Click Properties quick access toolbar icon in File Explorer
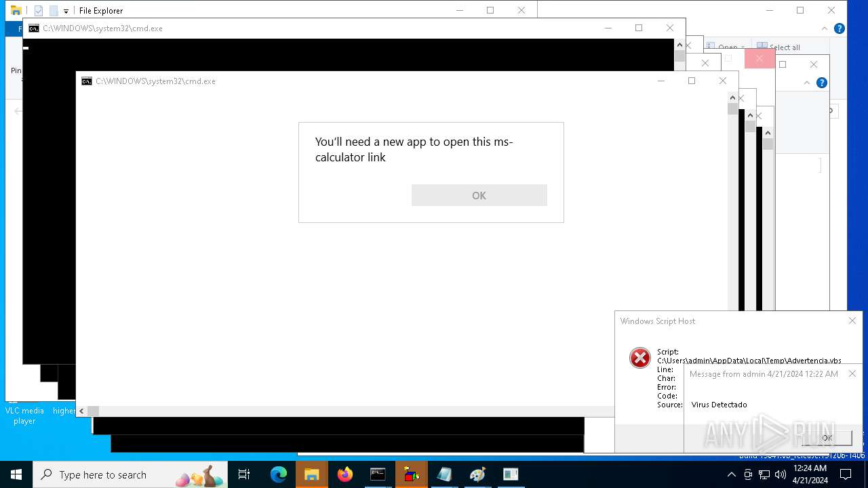This screenshot has width=868, height=488. coord(39,11)
